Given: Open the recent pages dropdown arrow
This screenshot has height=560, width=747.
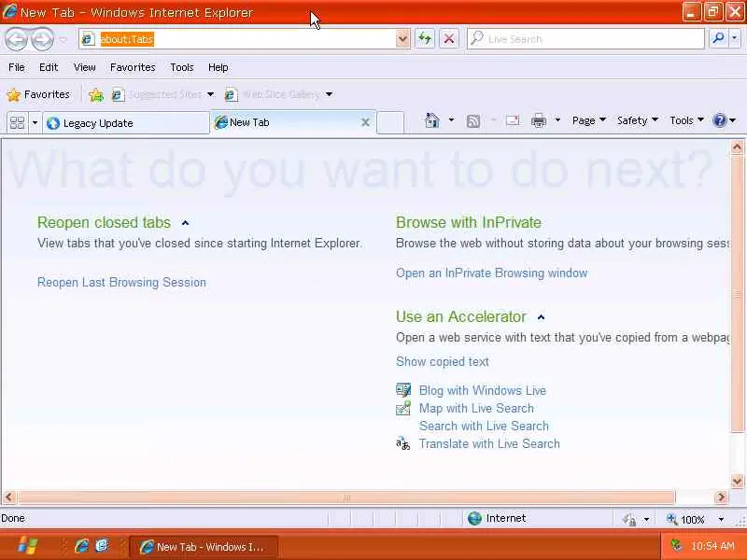Looking at the screenshot, I should [x=63, y=39].
